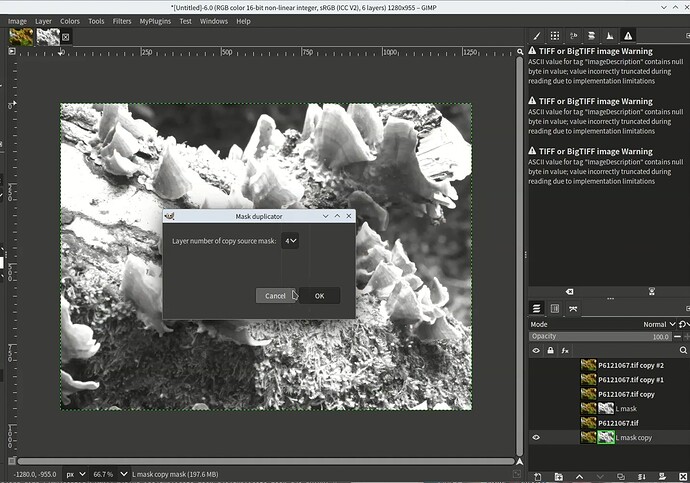Confirm Mask duplicator with OK
The image size is (690, 483).
pos(319,296)
